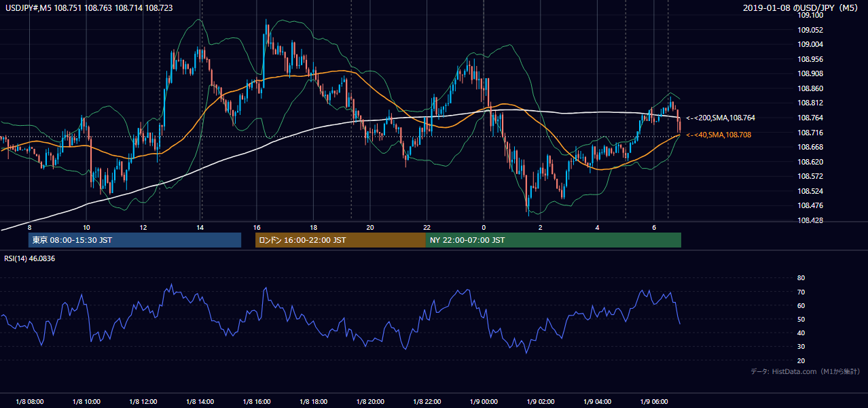Click the 1/9 00:00 time axis label

484,401
